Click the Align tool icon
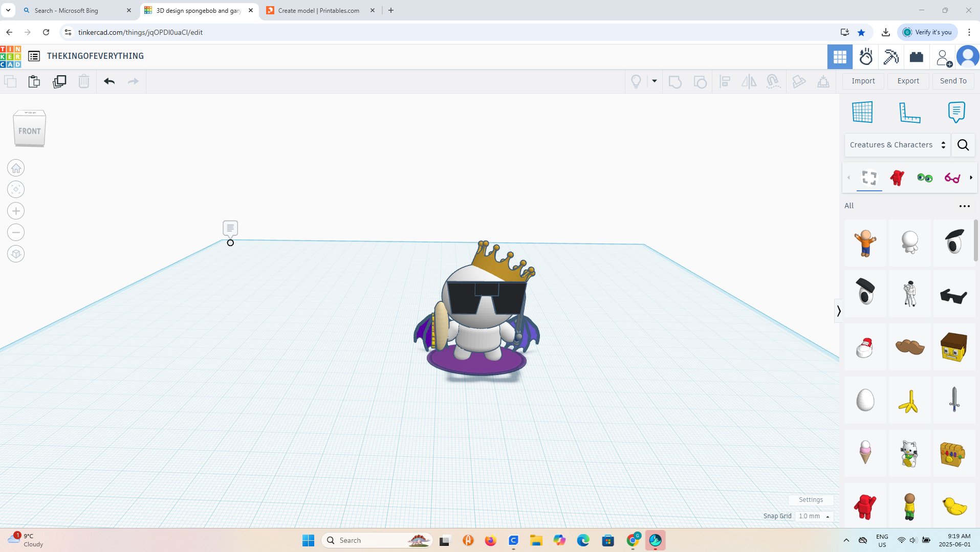Image resolution: width=980 pixels, height=552 pixels. pos(725,81)
